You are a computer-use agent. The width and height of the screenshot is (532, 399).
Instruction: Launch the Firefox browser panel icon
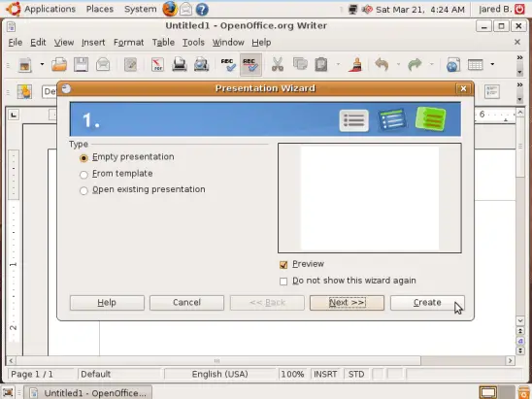coord(170,9)
